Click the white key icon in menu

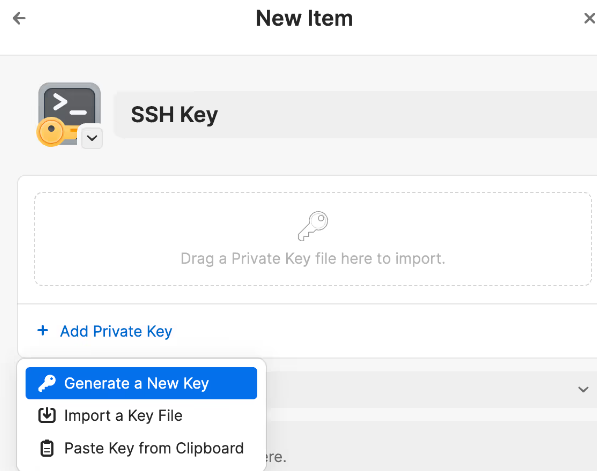[x=47, y=383]
